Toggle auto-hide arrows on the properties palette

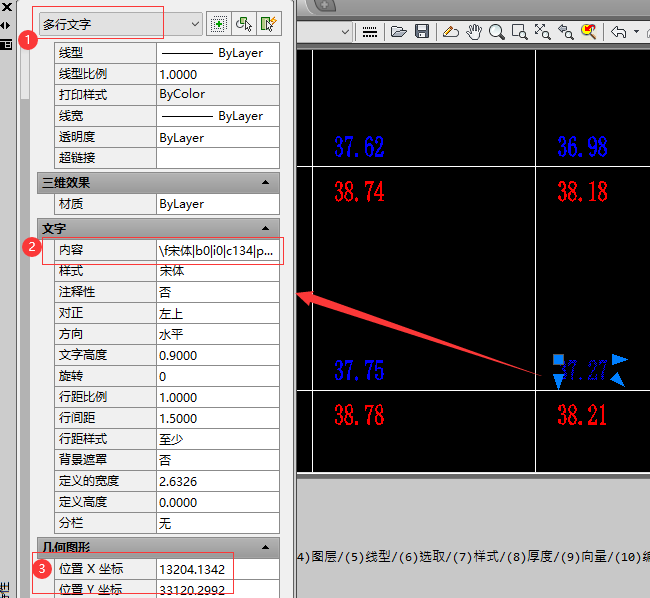pyautogui.click(x=5, y=26)
